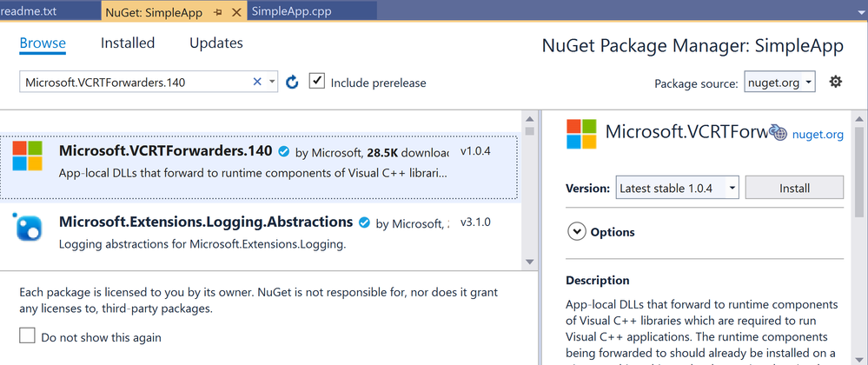Click the Microsoft.Extensions.Logging.Abstractions package icon

(27, 228)
